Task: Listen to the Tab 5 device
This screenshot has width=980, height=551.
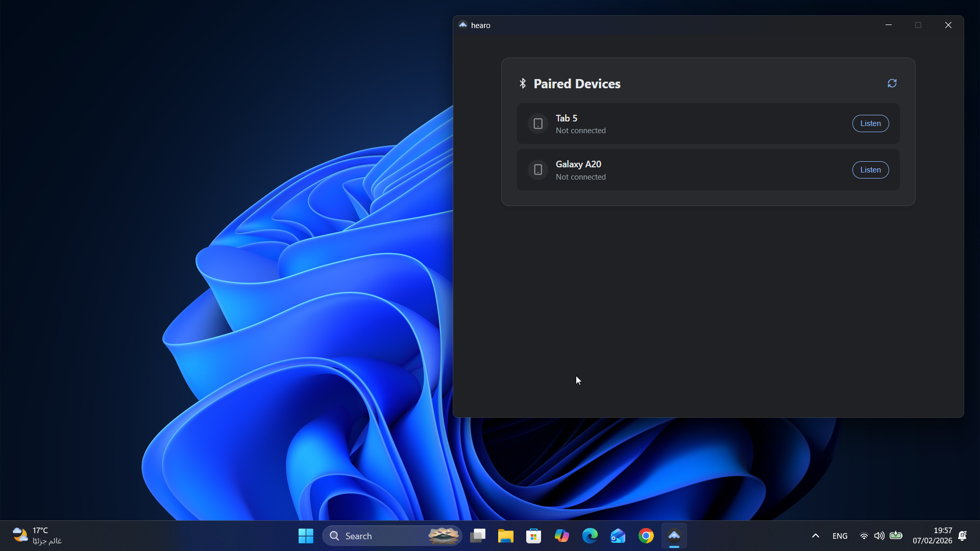Action: click(870, 123)
